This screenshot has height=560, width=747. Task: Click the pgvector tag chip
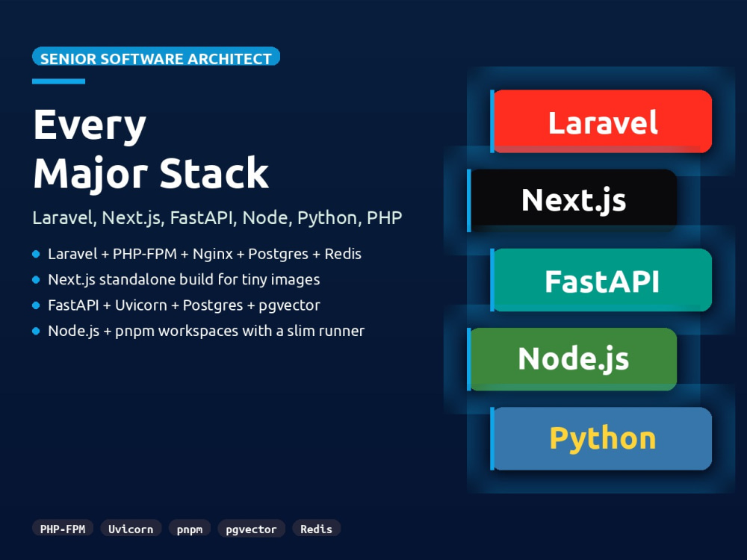[x=251, y=529]
